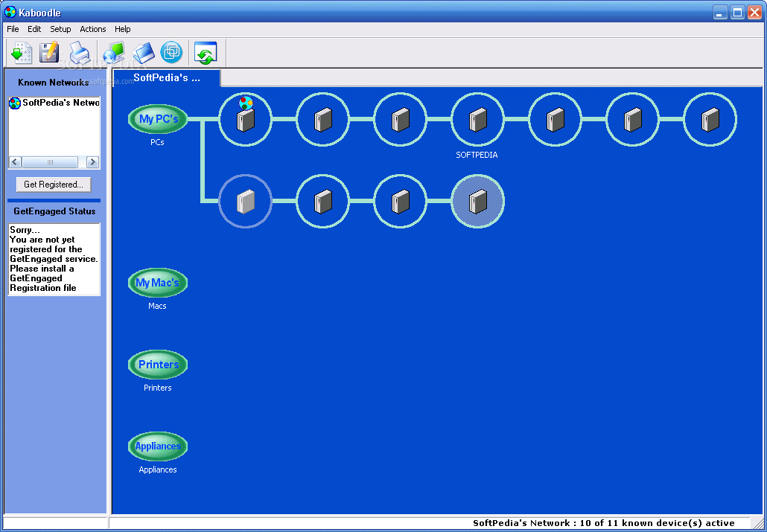
Task: Click the save floppy disk with pencil icon
Action: (49, 52)
